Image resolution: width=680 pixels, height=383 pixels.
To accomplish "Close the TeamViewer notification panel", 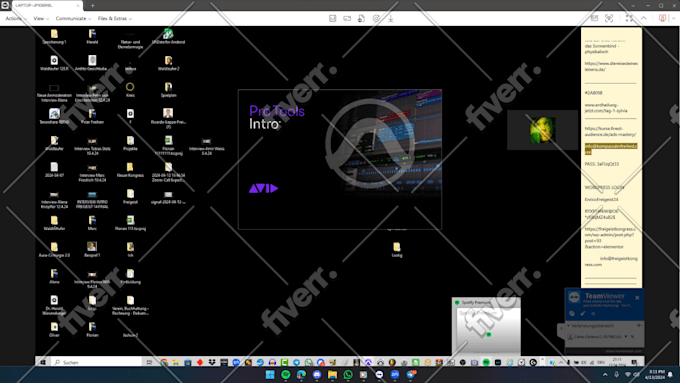I will [x=637, y=298].
